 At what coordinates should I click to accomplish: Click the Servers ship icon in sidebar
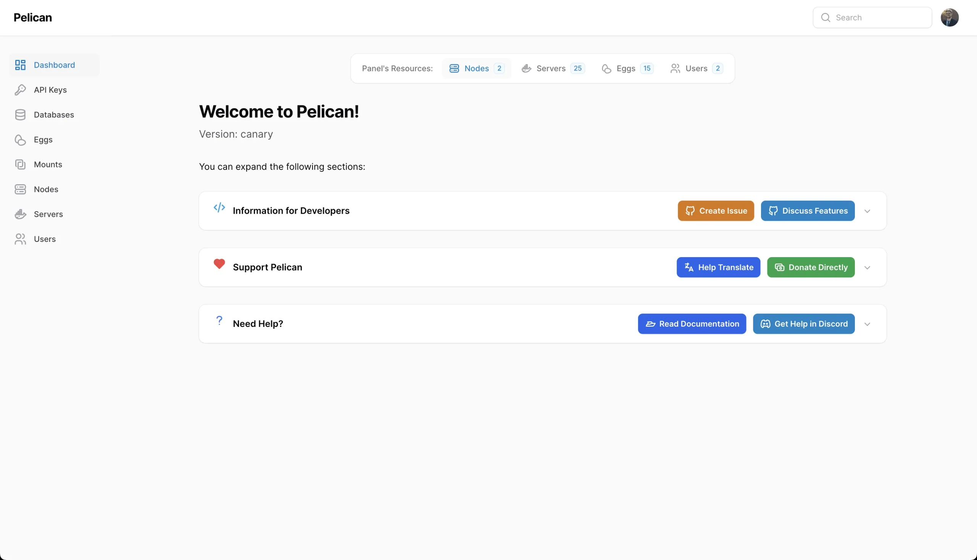pyautogui.click(x=20, y=214)
